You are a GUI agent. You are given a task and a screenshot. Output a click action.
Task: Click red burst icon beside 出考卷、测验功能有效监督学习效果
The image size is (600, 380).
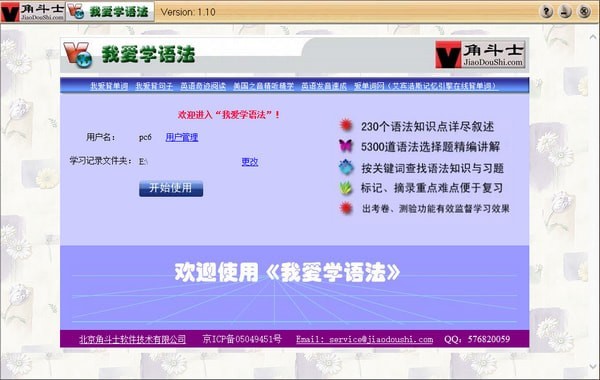coord(346,208)
